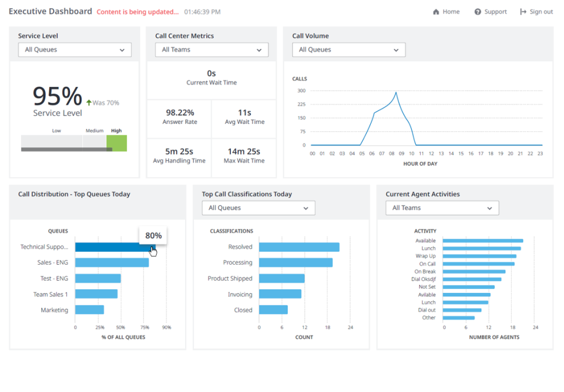Open the Service Level queues dropdown
Viewport: 564px width, 392px height.
[x=75, y=50]
